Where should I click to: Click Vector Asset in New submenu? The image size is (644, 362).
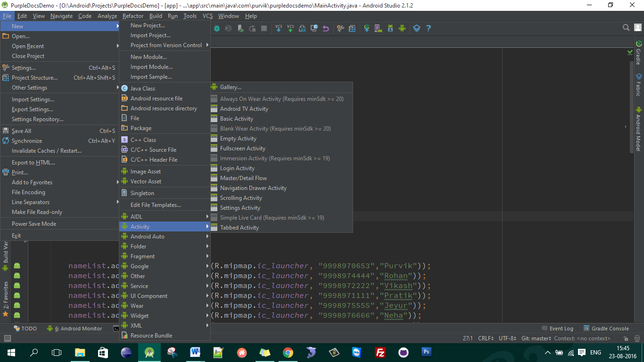point(165,181)
